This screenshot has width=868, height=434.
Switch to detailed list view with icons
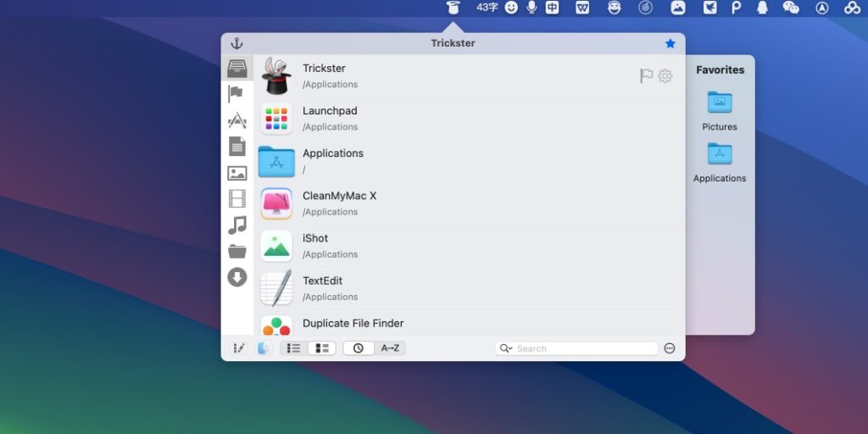click(322, 348)
